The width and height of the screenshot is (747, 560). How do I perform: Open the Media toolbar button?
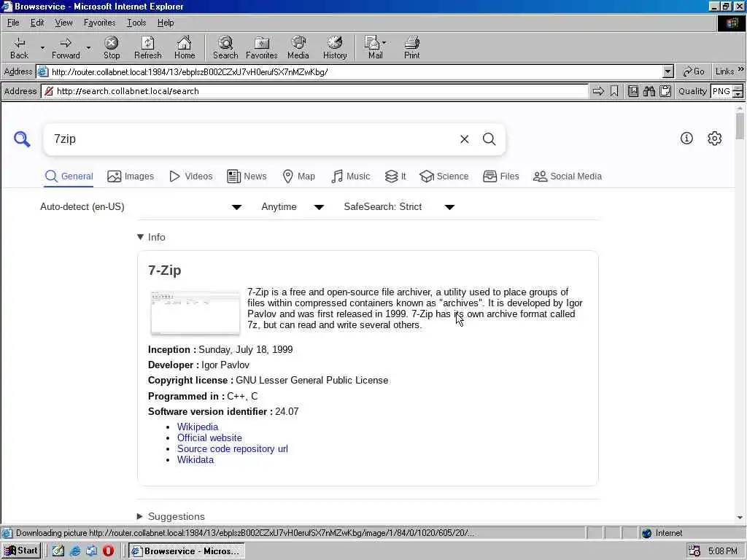(x=298, y=47)
